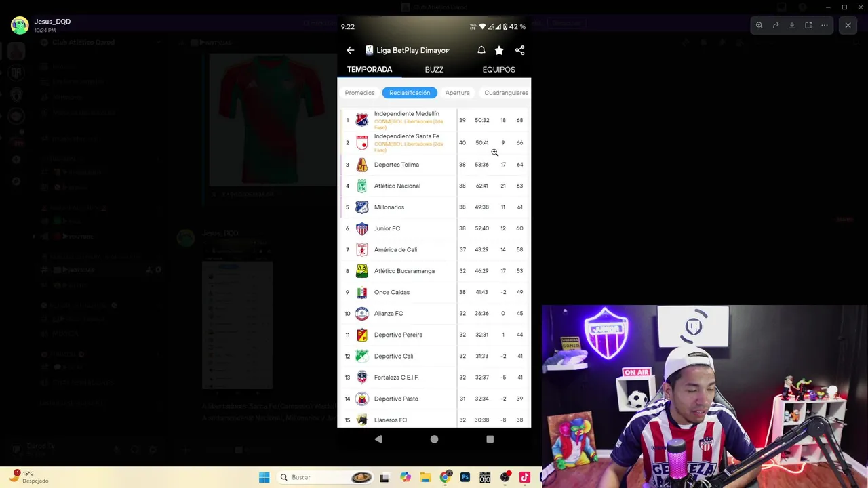Open Photoshop from the taskbar

click(465, 477)
